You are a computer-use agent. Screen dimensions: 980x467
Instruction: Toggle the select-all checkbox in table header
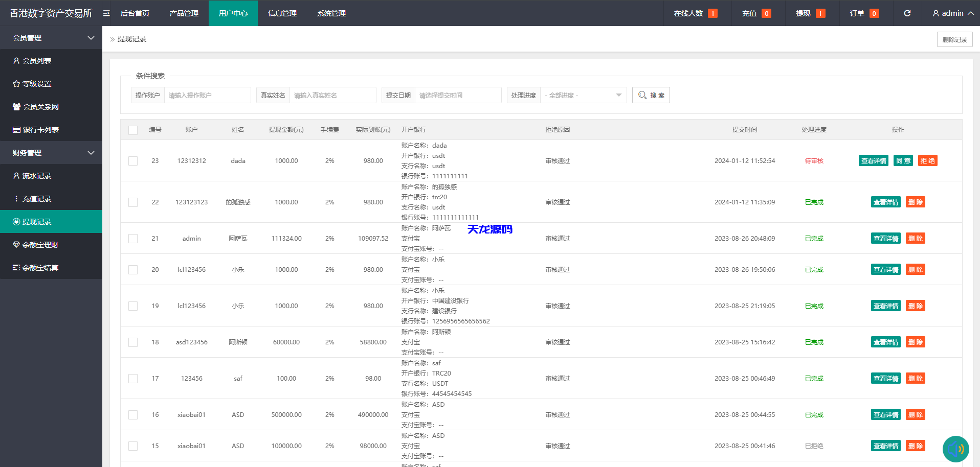point(133,130)
